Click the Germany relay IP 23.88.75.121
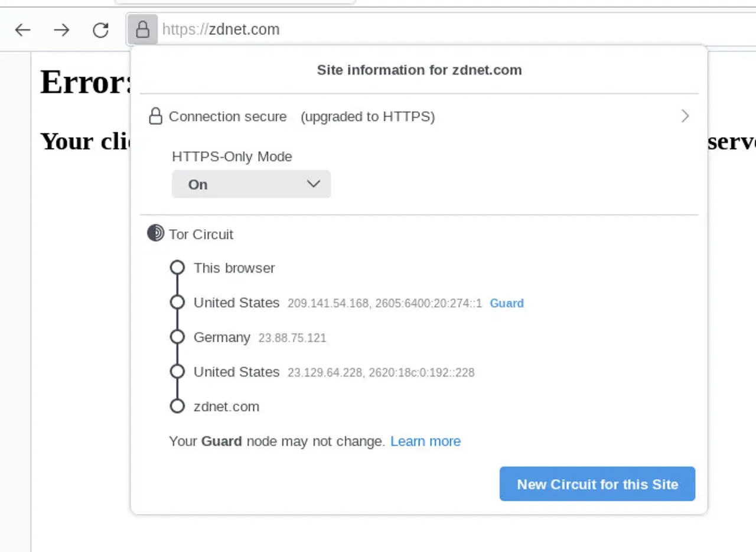 coord(292,338)
